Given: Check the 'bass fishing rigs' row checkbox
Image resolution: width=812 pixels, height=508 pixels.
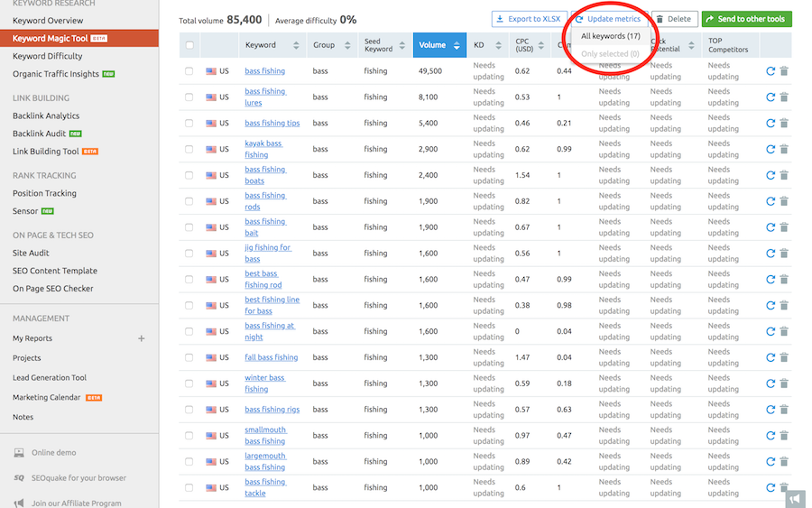Looking at the screenshot, I should [x=189, y=410].
